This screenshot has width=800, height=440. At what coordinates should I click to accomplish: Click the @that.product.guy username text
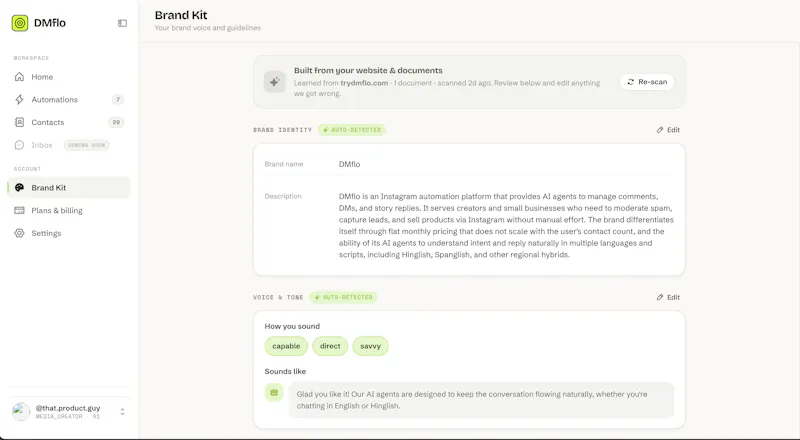pos(68,408)
